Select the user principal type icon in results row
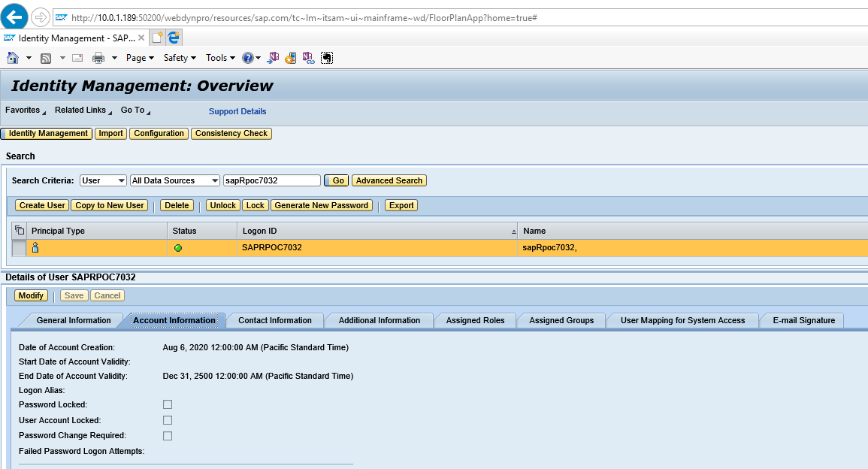868x469 pixels. (35, 247)
